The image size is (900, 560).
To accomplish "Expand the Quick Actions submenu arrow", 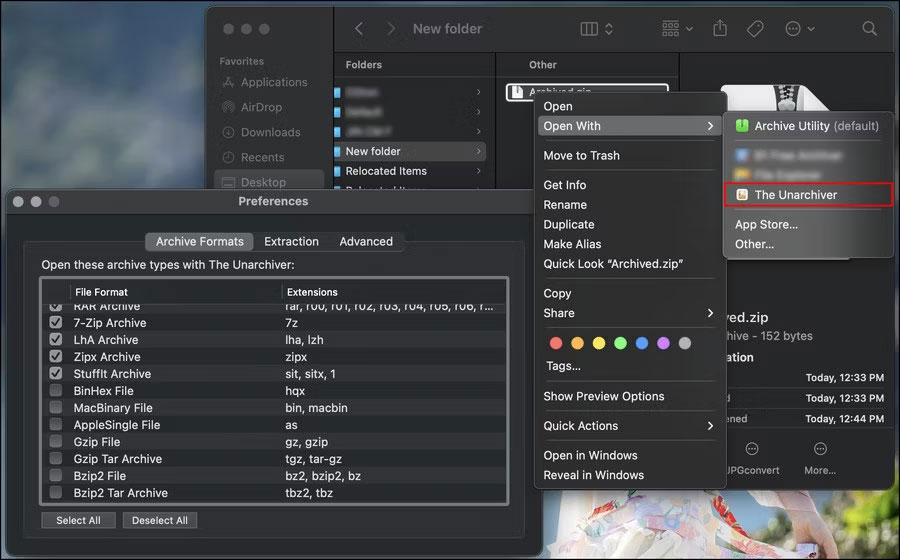I will (x=711, y=426).
